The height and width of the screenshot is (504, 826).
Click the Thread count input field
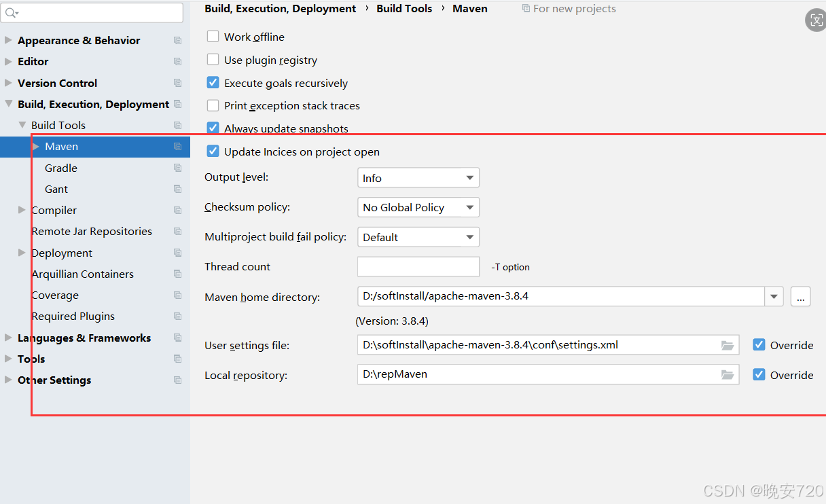pos(418,266)
